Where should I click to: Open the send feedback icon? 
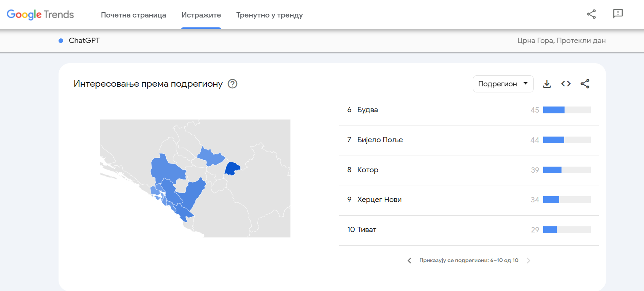click(x=618, y=14)
